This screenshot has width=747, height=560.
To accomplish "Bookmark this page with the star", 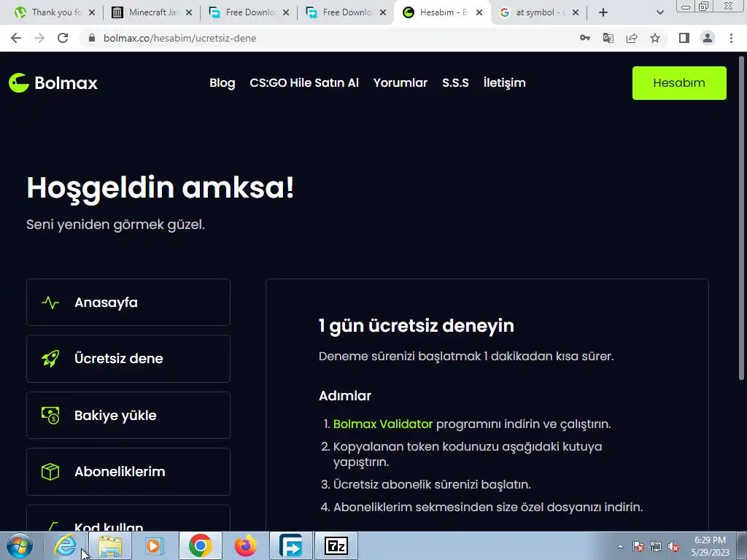I will pyautogui.click(x=655, y=38).
